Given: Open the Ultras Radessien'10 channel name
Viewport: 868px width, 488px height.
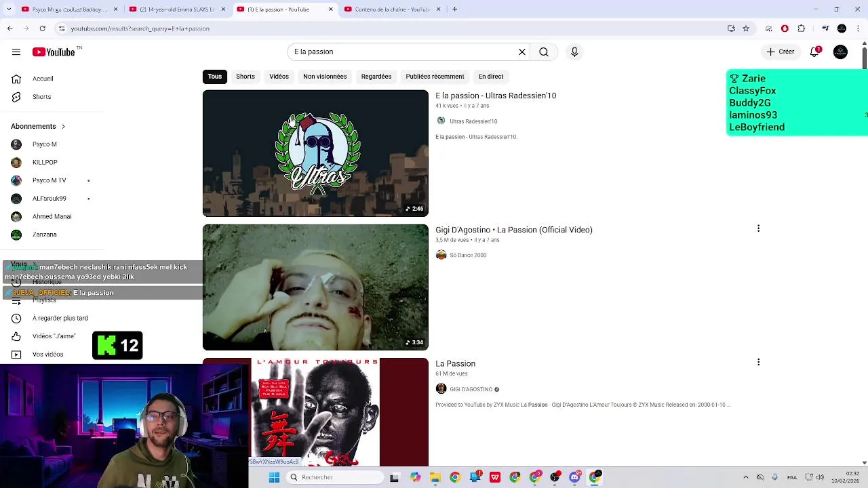Looking at the screenshot, I should [x=473, y=121].
